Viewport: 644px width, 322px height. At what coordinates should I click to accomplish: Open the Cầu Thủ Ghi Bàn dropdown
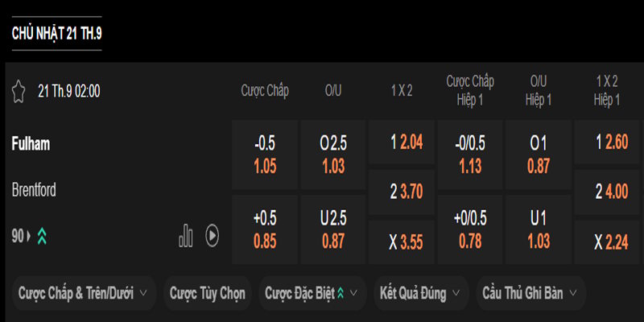point(531,294)
